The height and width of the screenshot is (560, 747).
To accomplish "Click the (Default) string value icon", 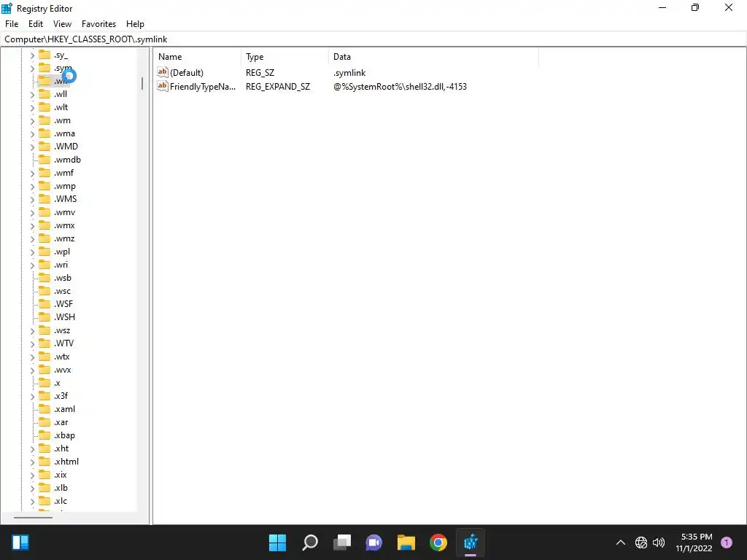I will pyautogui.click(x=163, y=72).
